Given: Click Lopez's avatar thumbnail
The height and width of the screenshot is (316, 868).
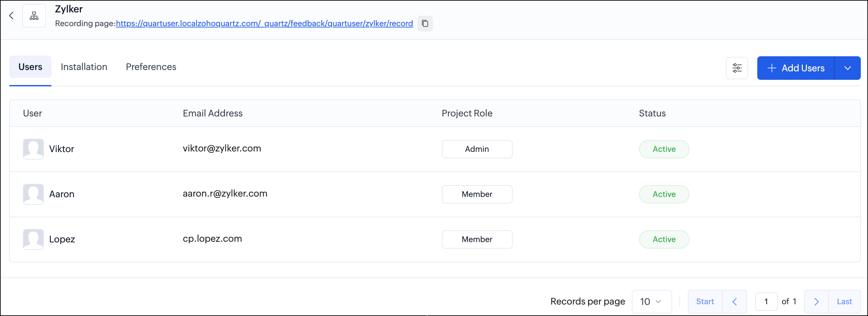Looking at the screenshot, I should [33, 239].
